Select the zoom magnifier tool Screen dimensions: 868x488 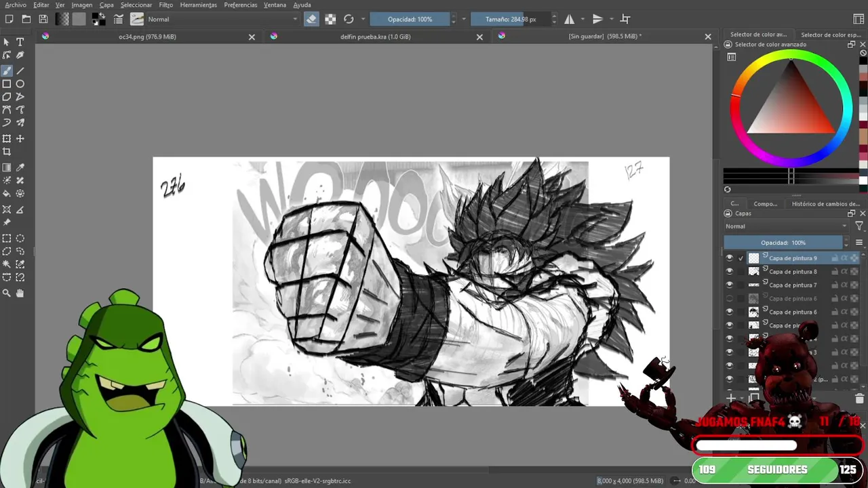coord(7,293)
